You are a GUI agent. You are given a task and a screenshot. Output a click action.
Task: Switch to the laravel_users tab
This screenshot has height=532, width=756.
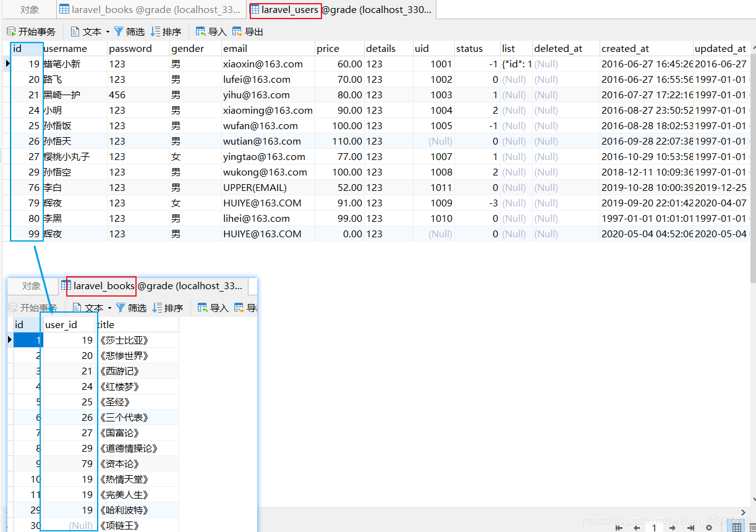coord(341,10)
